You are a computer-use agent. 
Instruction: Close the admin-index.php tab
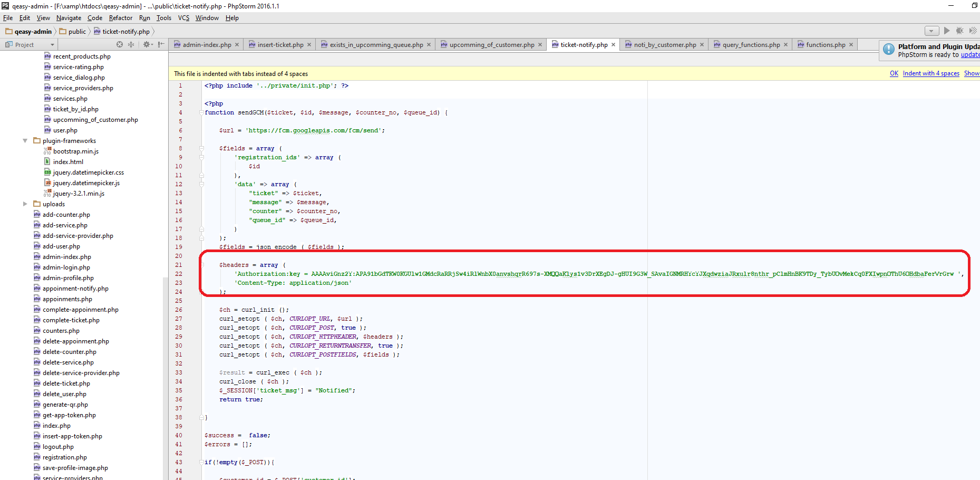tap(237, 45)
